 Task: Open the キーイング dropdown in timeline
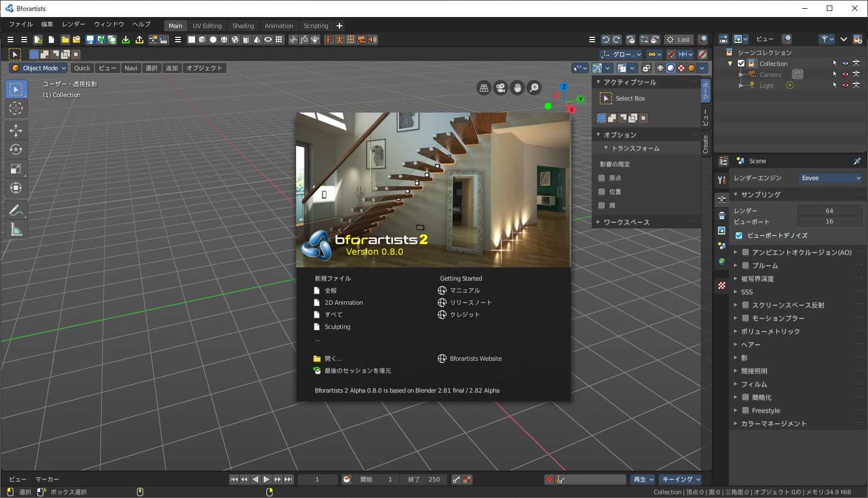(680, 479)
